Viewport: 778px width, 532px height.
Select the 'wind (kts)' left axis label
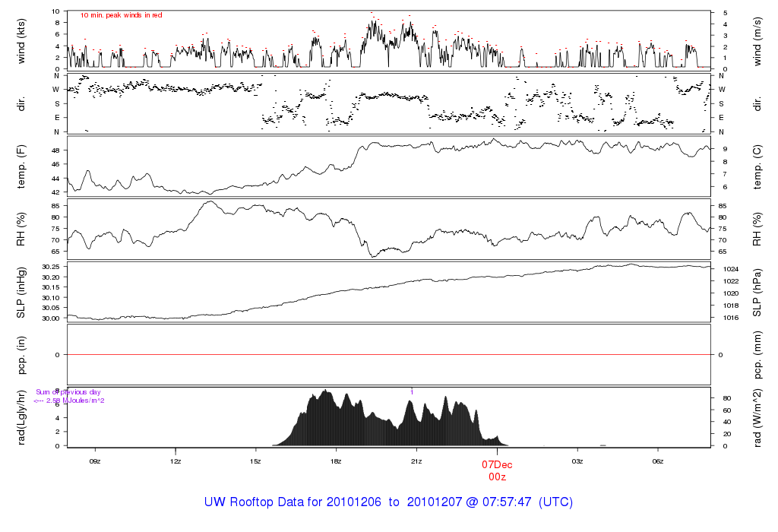pyautogui.click(x=21, y=41)
